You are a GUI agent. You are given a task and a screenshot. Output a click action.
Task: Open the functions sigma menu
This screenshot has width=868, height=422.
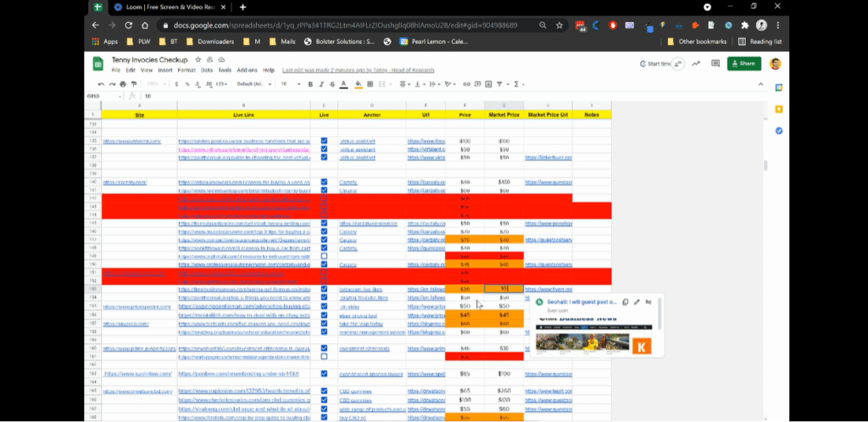(518, 84)
